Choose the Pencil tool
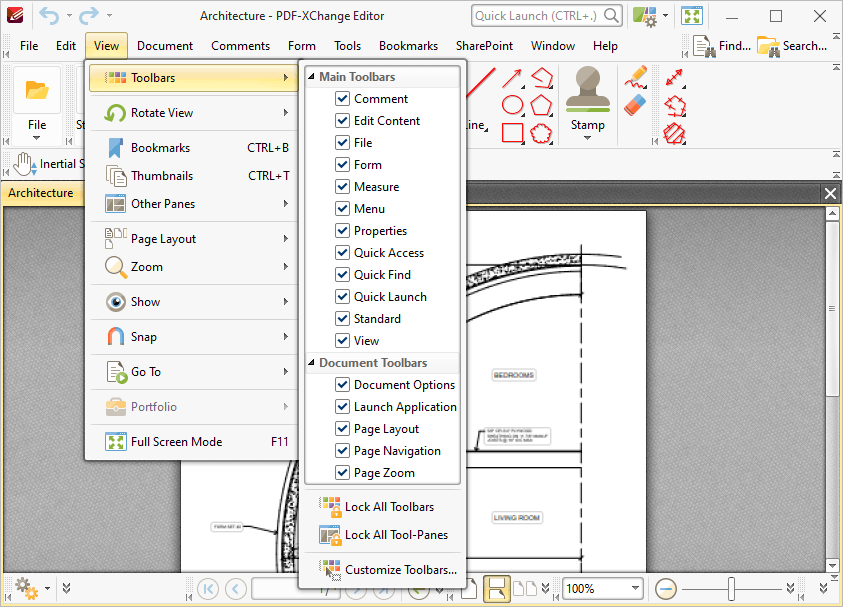Viewport: 843px width, 607px height. [633, 76]
